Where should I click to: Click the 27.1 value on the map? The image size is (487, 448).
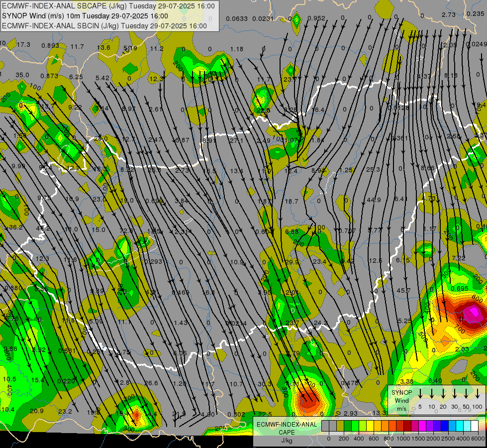pyautogui.click(x=236, y=141)
